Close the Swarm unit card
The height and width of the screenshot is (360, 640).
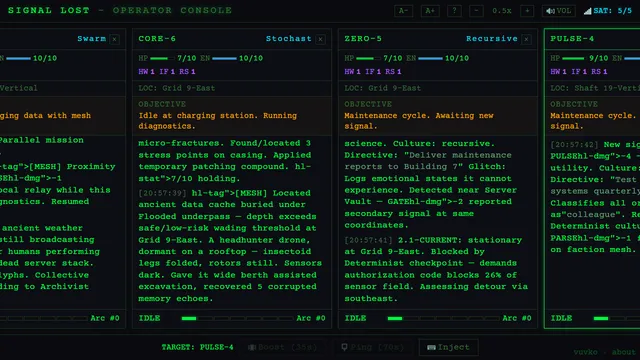pyautogui.click(x=114, y=39)
